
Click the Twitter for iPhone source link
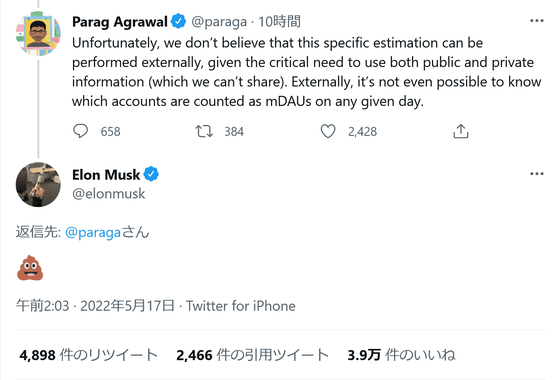pos(241,306)
